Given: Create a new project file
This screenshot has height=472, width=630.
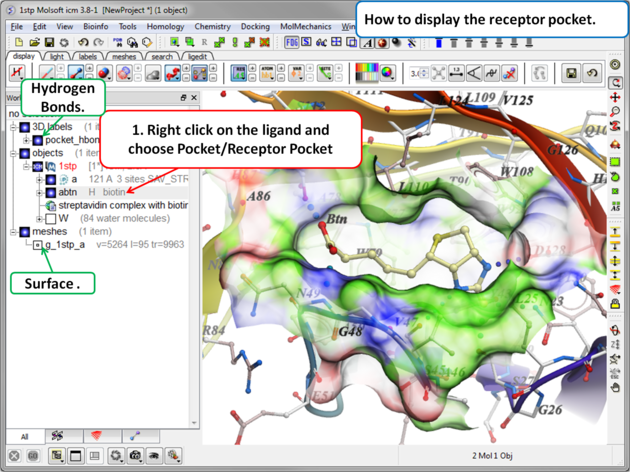Looking at the screenshot, I should (x=19, y=42).
